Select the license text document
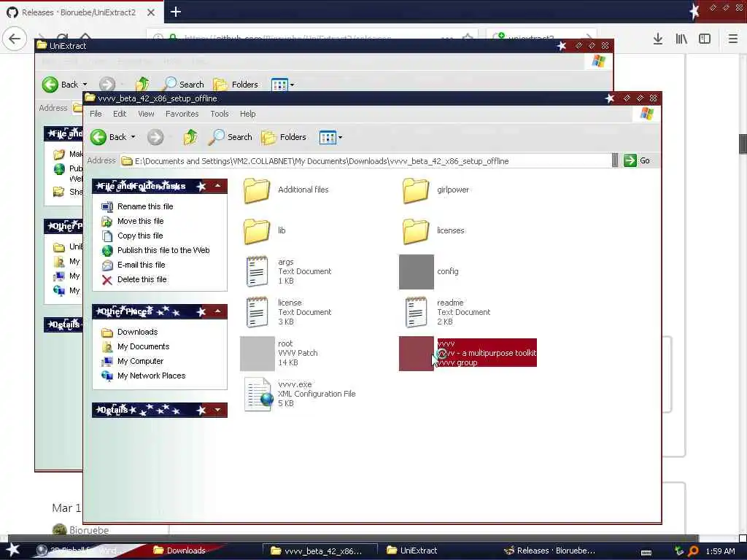This screenshot has width=747, height=560. [x=289, y=312]
